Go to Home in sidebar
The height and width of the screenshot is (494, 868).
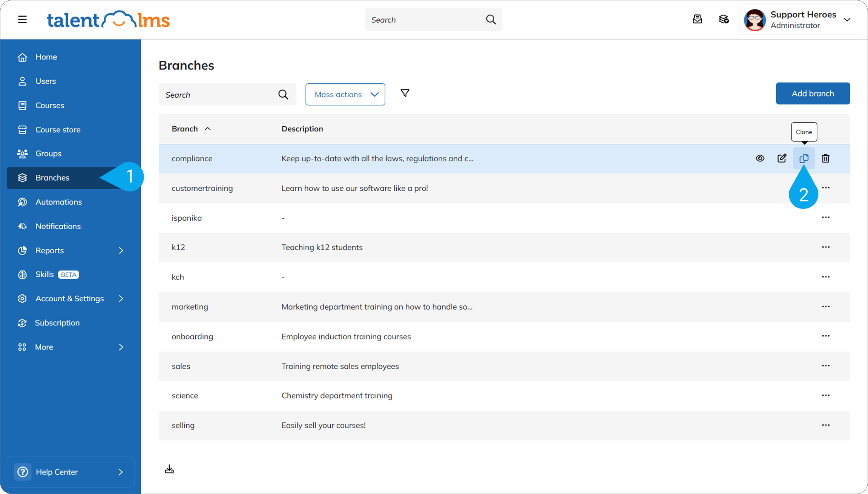coord(71,57)
